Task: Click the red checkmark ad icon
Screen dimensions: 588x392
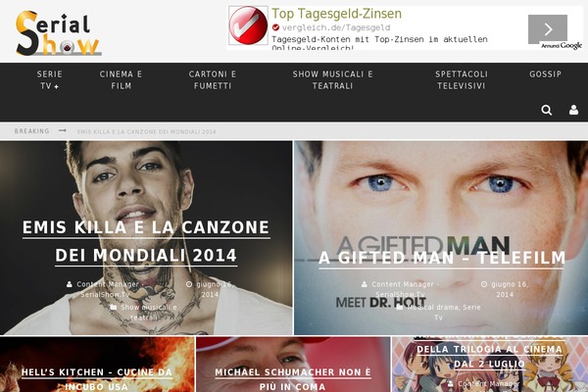Action: tap(248, 25)
